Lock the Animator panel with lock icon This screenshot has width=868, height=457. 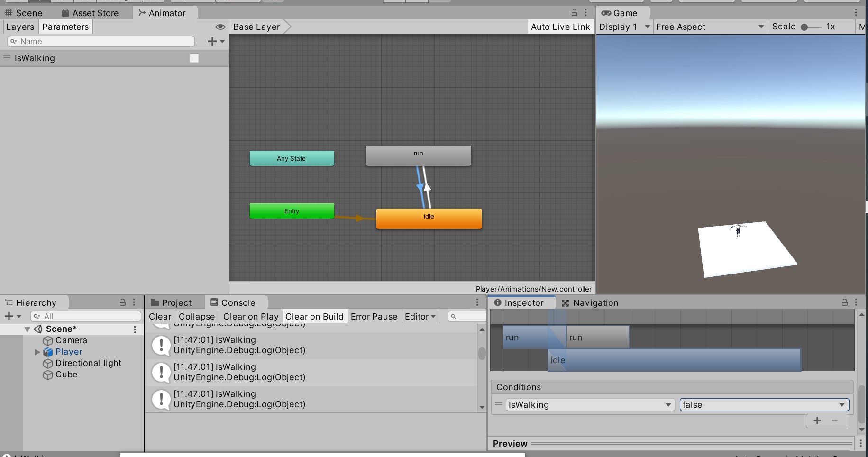coord(575,13)
